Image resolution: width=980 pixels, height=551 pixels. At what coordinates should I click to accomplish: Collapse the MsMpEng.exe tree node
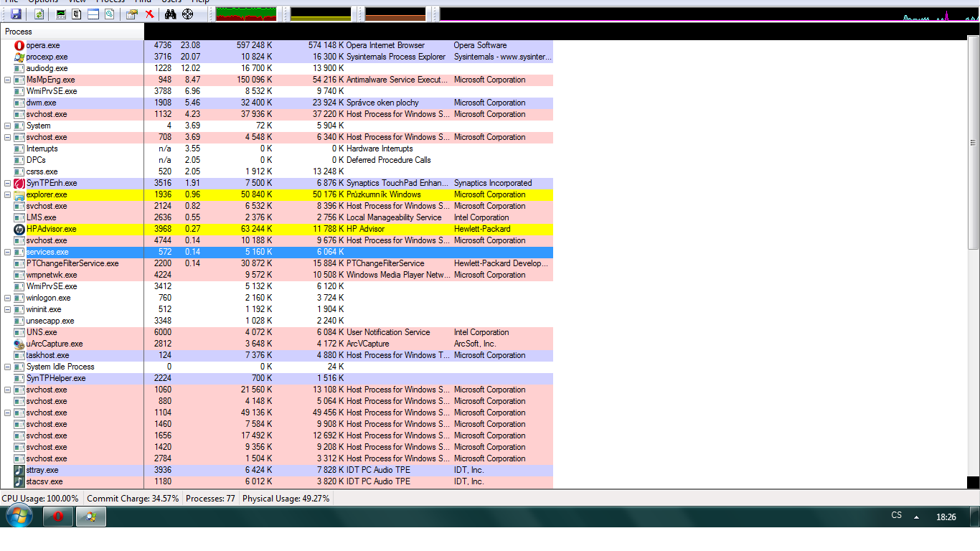pos(8,80)
